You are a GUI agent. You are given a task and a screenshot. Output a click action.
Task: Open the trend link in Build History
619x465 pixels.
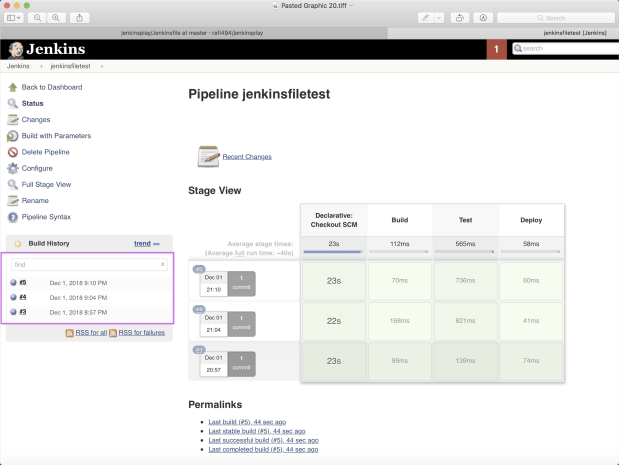click(x=142, y=244)
